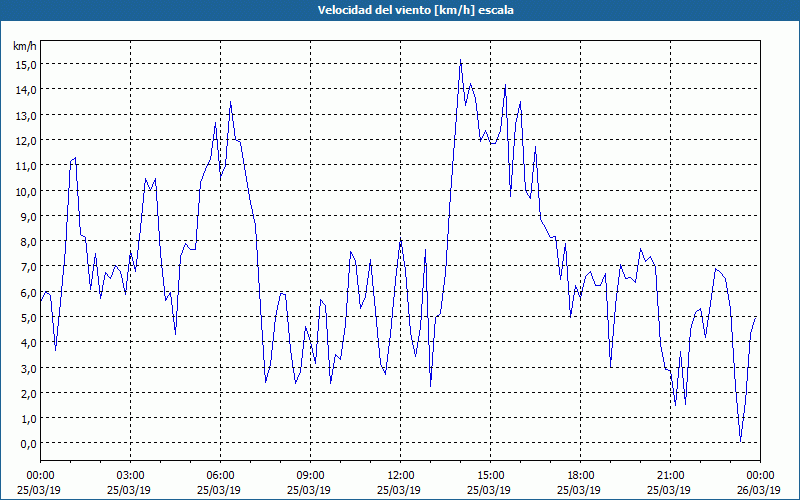Click the '3,0' y-axis label
The height and width of the screenshot is (500, 800).
[x=30, y=369]
